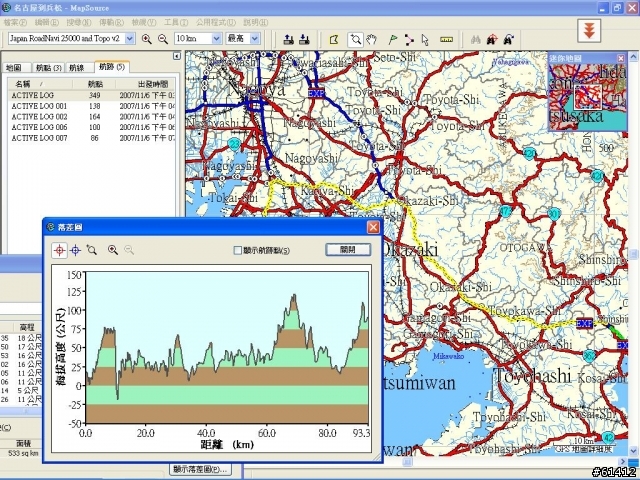Screen dimensions: 640x480
Task: Close the elevation profile dialog with X
Action: [373, 227]
